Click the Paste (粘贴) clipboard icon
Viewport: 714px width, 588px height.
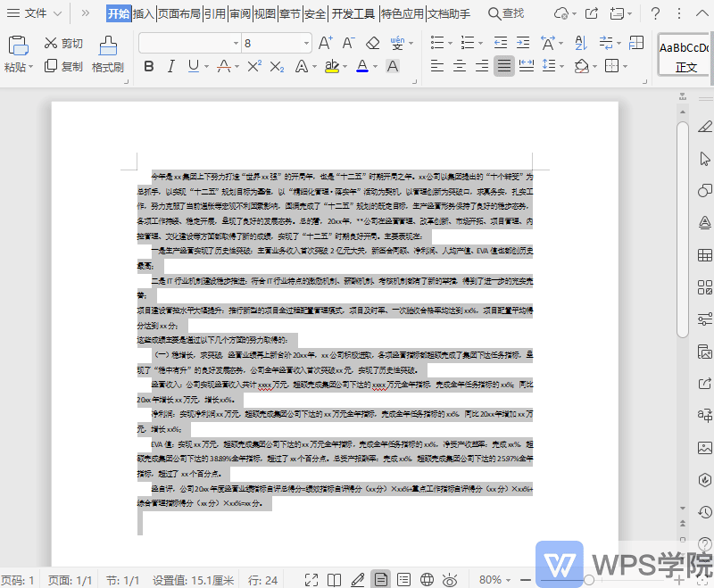[x=18, y=46]
